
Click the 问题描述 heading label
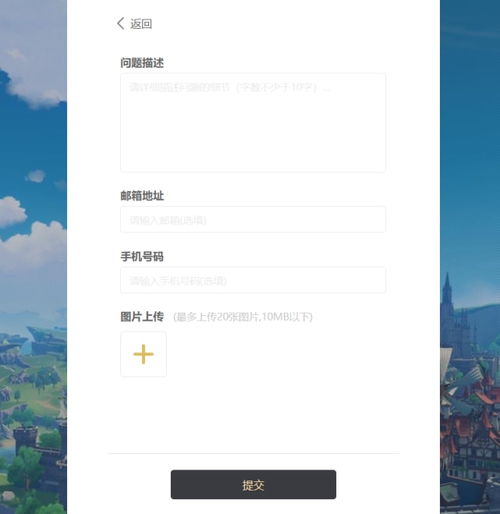coord(142,63)
